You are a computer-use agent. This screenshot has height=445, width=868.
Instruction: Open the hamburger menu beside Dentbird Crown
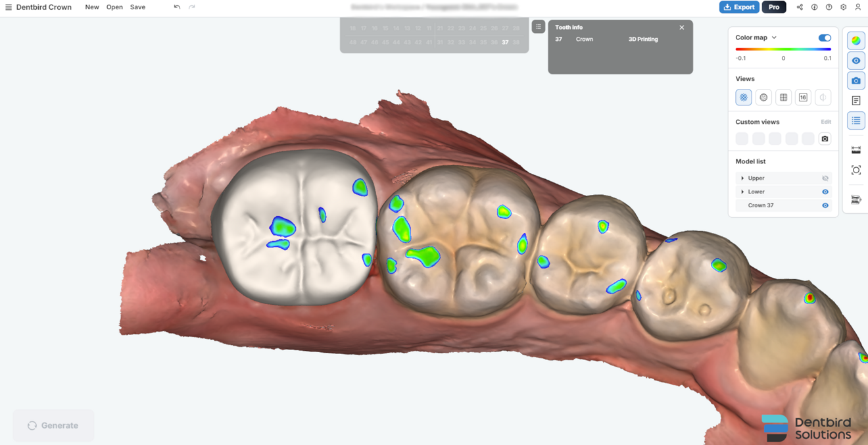coord(9,7)
